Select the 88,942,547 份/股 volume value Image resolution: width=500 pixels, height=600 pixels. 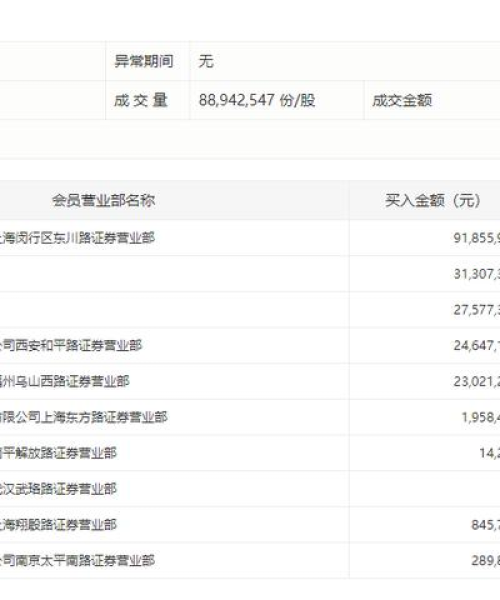(x=257, y=101)
